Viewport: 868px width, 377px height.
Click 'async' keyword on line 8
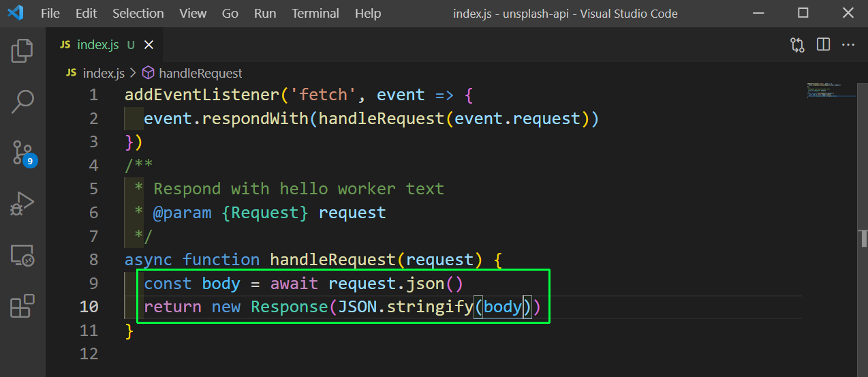tap(149, 260)
